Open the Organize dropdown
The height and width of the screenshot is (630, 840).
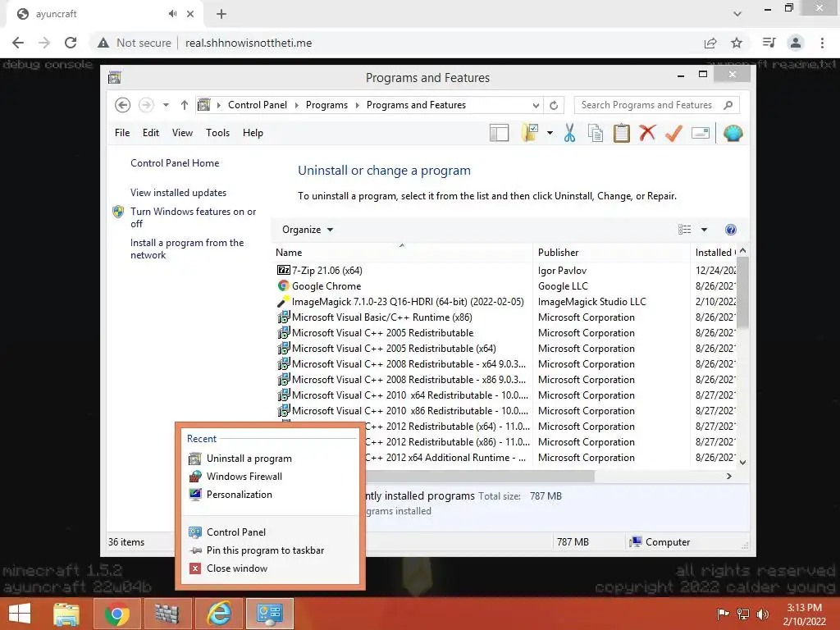click(308, 230)
